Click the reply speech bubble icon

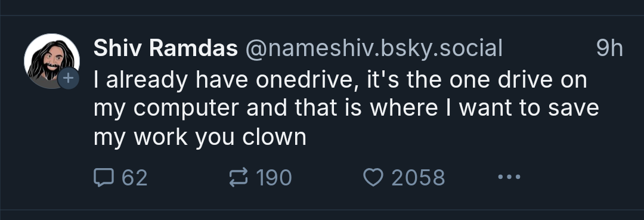coord(104,178)
